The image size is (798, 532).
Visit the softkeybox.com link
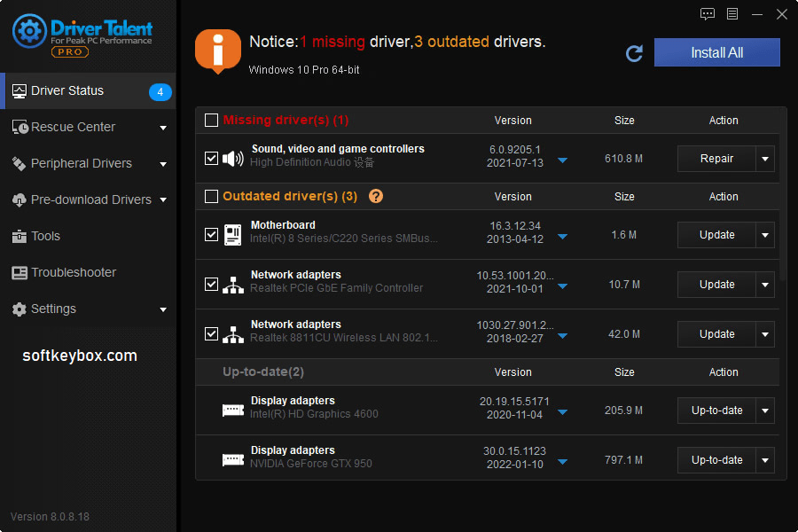(78, 355)
